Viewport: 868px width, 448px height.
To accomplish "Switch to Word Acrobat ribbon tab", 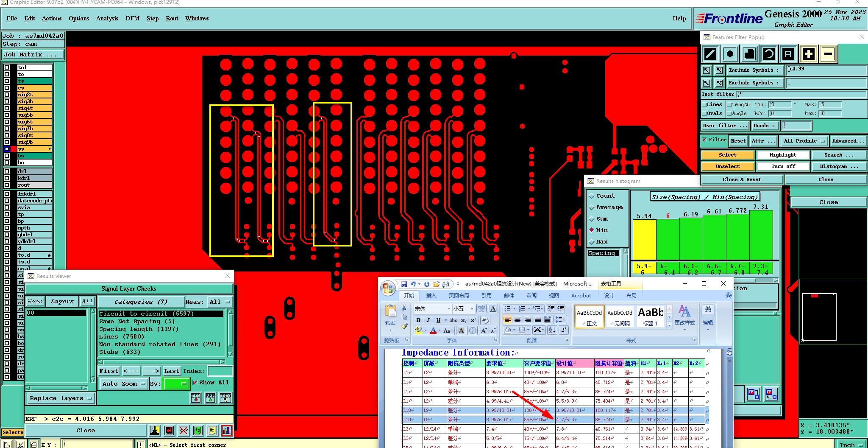I will click(x=581, y=295).
